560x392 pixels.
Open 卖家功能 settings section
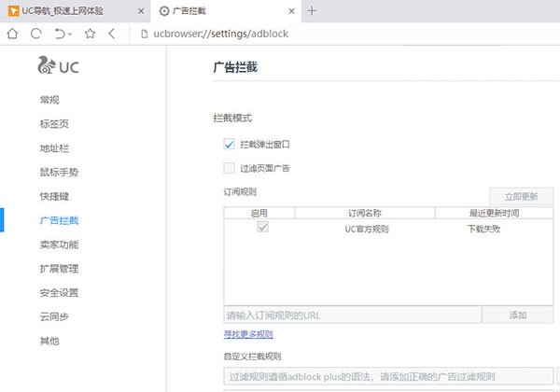pyautogui.click(x=59, y=245)
